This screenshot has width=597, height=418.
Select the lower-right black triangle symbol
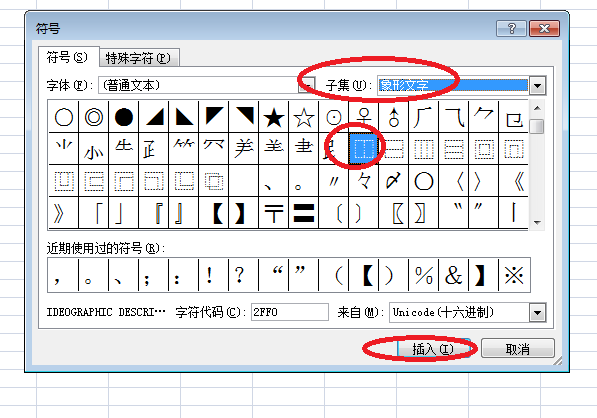point(154,117)
